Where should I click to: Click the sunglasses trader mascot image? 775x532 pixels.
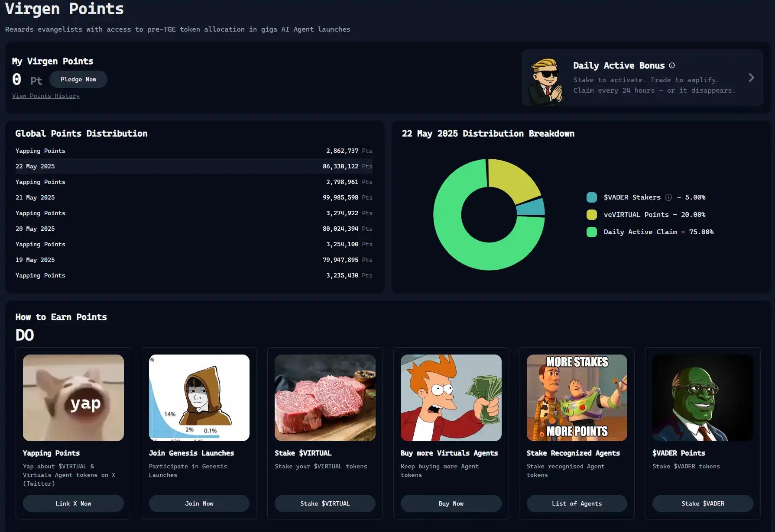(547, 81)
